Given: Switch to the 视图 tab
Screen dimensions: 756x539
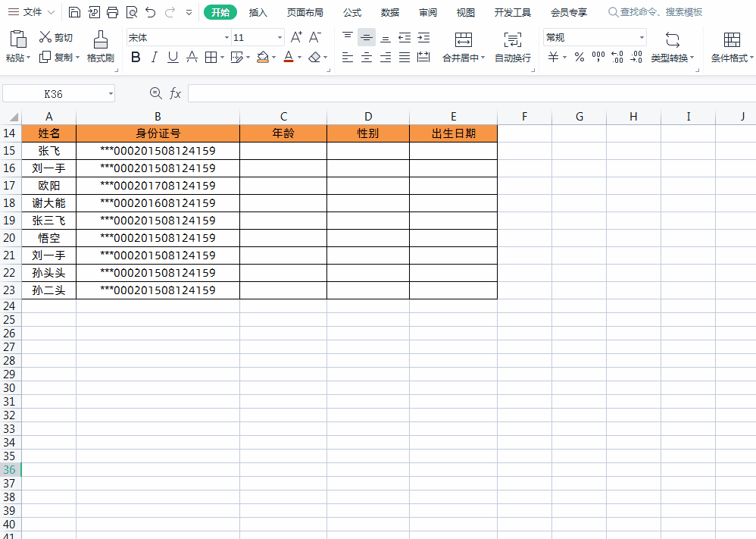Looking at the screenshot, I should pyautogui.click(x=466, y=13).
